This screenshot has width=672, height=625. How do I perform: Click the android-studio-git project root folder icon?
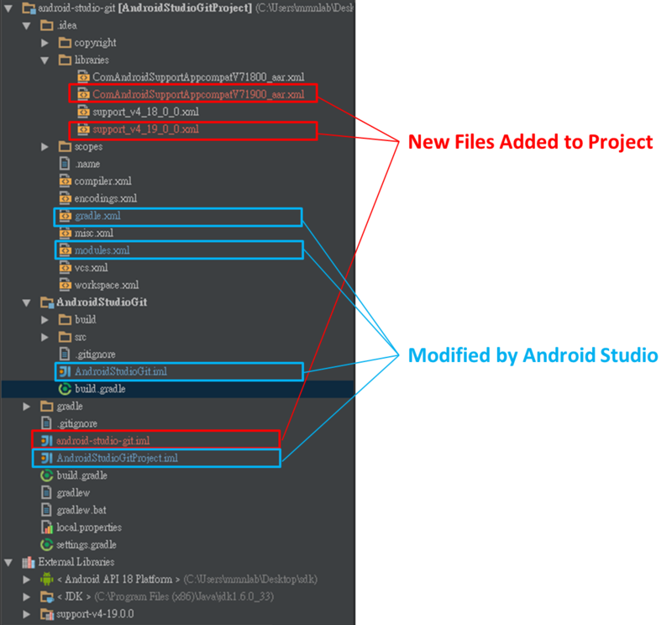[29, 8]
